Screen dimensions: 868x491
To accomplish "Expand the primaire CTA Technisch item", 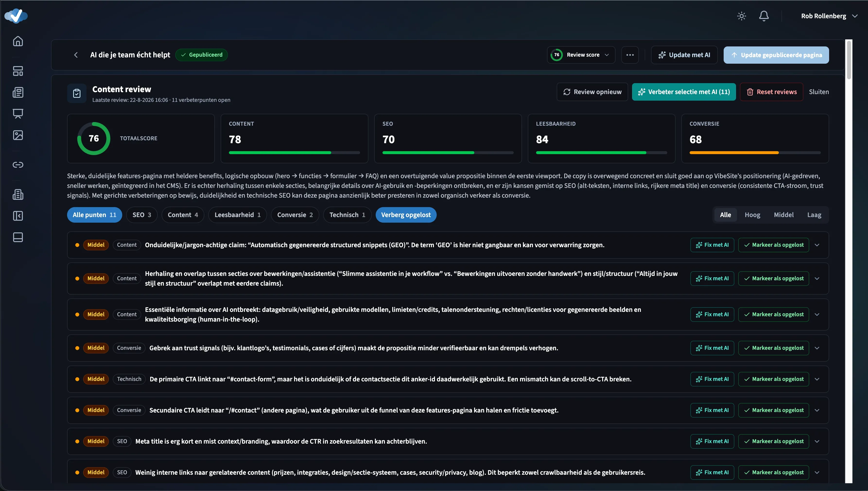I will 817,379.
